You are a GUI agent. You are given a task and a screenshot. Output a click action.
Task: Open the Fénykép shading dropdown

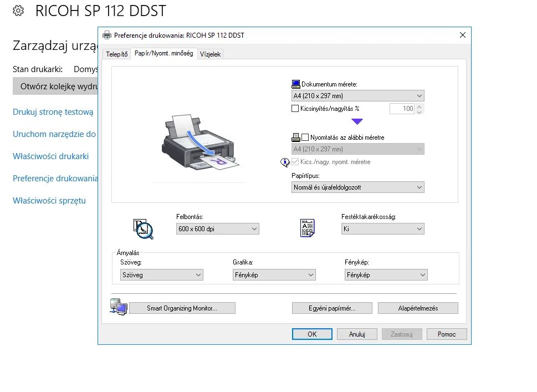(x=386, y=275)
